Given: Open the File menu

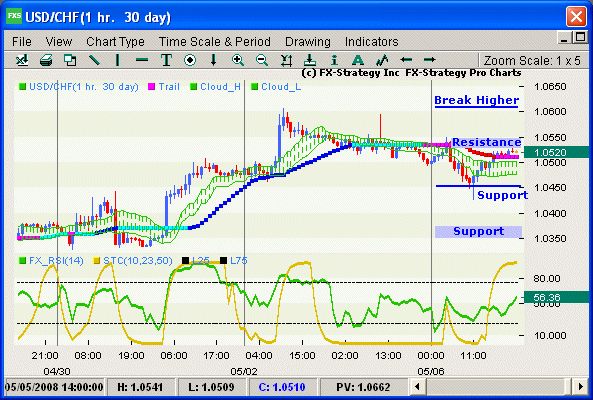Looking at the screenshot, I should pos(22,42).
